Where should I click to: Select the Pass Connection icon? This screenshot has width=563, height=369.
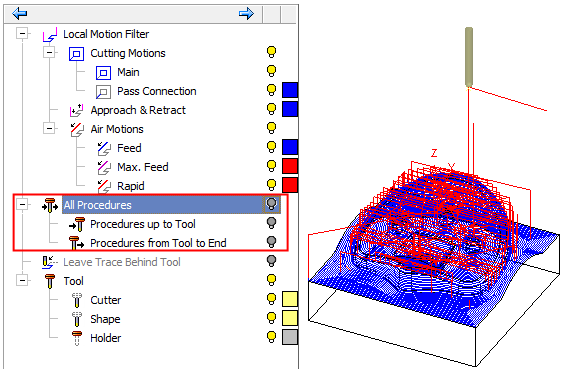(103, 92)
